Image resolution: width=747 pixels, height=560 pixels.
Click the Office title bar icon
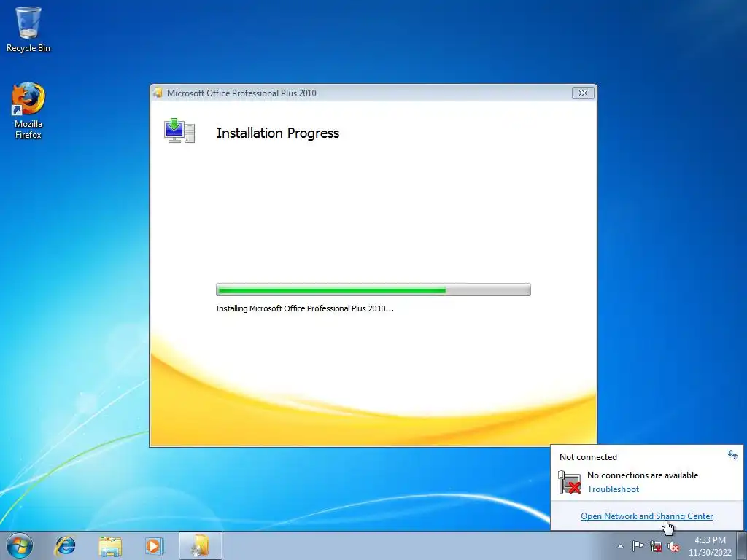158,93
